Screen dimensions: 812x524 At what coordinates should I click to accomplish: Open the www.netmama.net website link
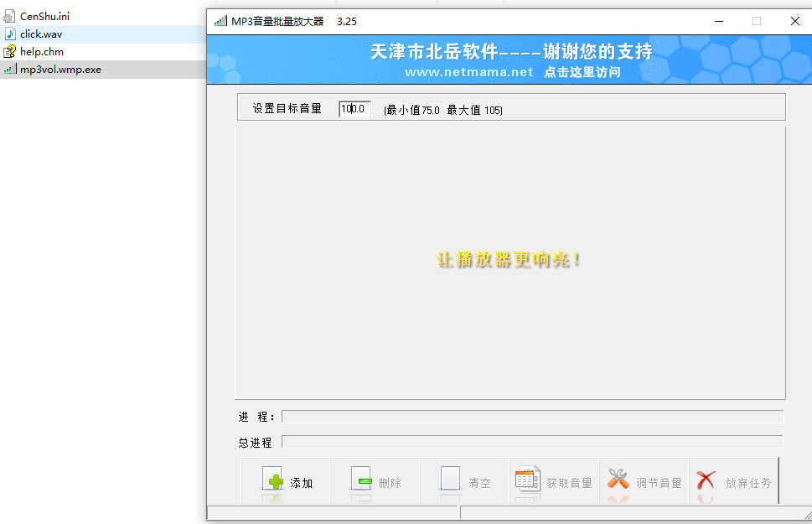pyautogui.click(x=469, y=72)
